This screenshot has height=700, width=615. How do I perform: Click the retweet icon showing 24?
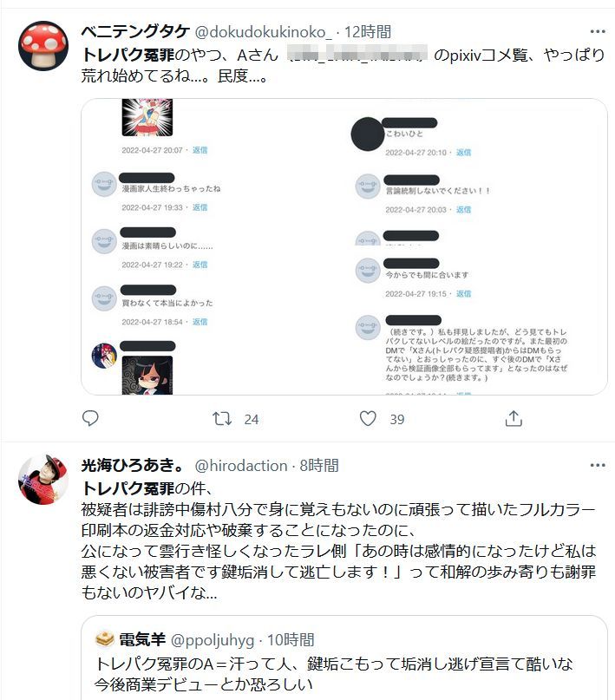point(222,419)
